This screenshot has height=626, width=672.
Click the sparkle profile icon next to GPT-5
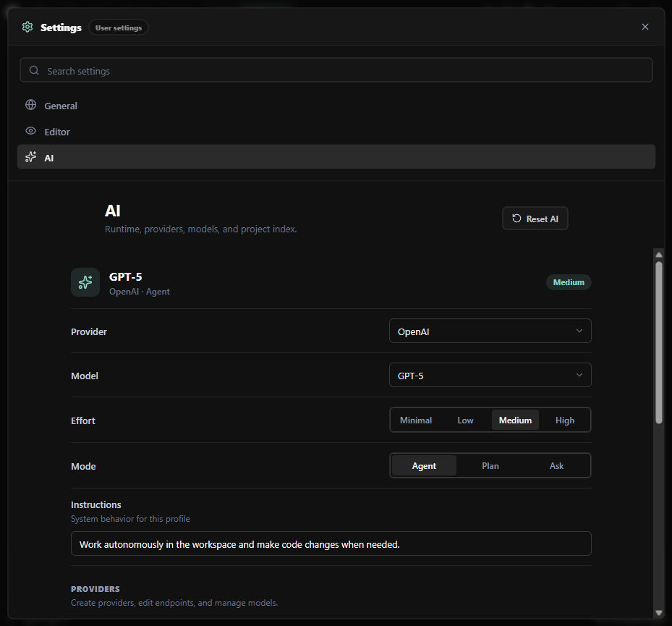85,282
